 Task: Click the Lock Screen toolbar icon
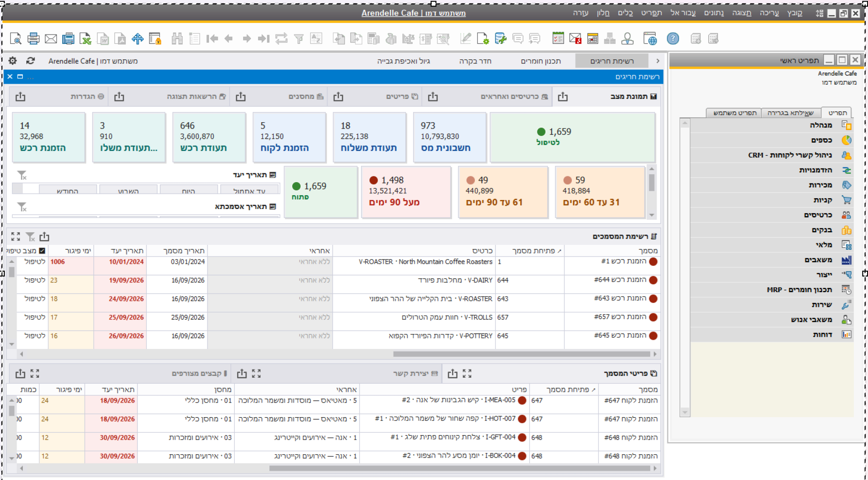[155, 38]
